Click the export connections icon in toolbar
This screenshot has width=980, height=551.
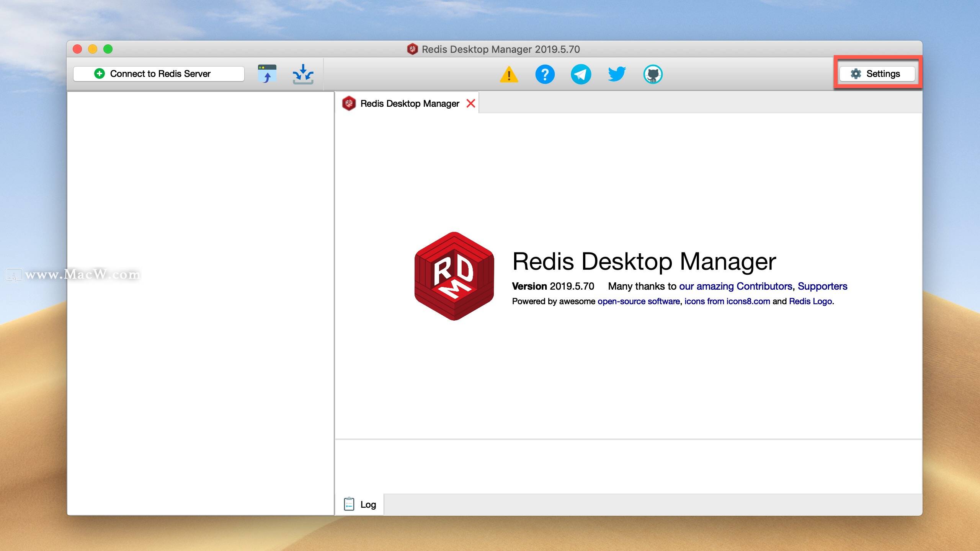pyautogui.click(x=267, y=74)
